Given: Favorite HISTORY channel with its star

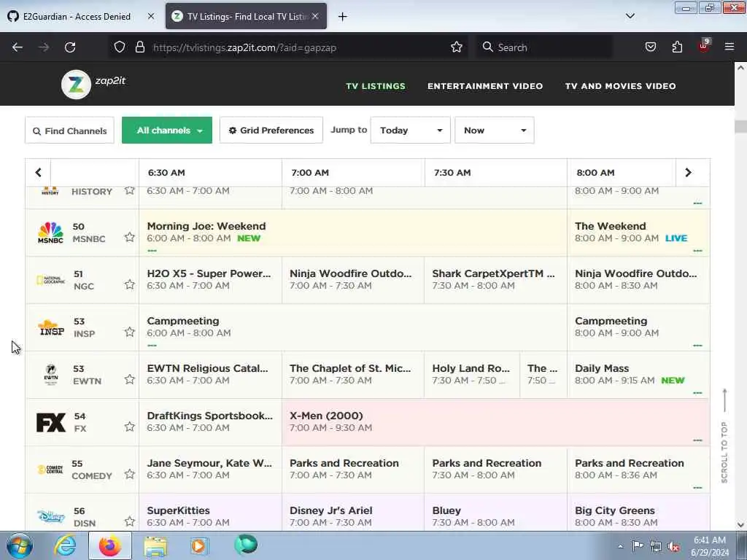Looking at the screenshot, I should tap(130, 190).
